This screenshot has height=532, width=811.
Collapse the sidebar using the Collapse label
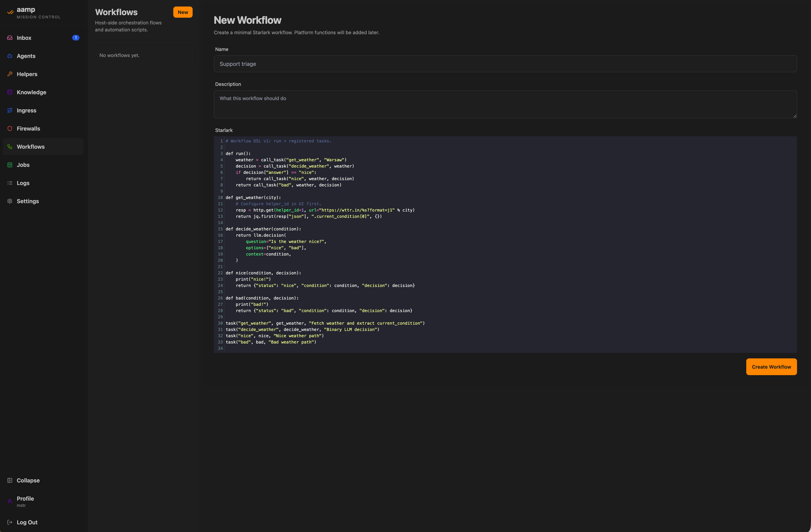tap(28, 480)
